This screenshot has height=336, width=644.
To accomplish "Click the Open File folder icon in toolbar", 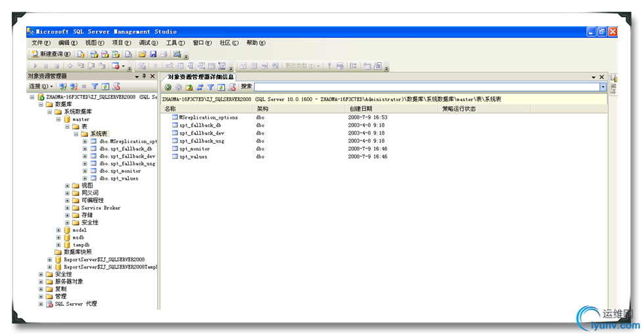I will (142, 54).
